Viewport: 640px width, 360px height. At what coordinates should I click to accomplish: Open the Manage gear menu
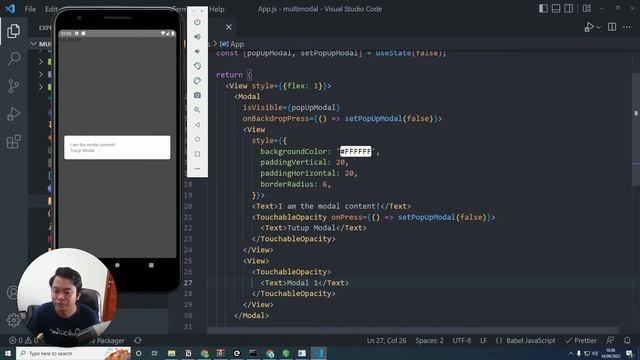13,320
